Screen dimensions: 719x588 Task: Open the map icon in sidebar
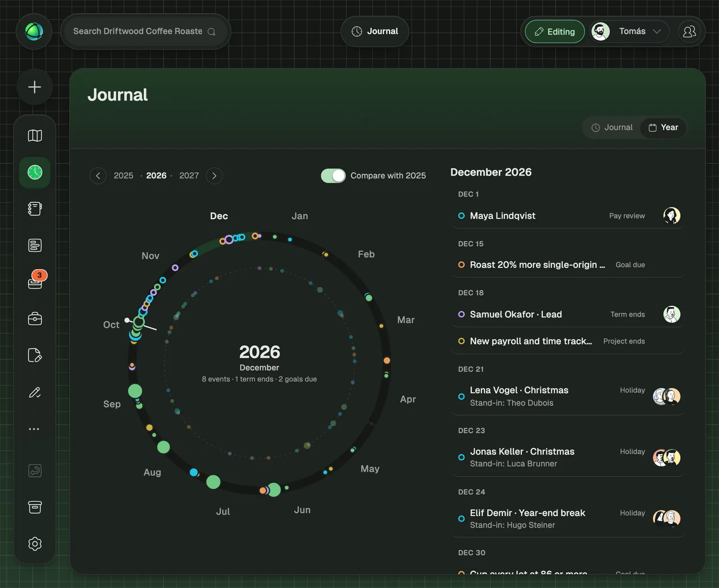point(35,136)
